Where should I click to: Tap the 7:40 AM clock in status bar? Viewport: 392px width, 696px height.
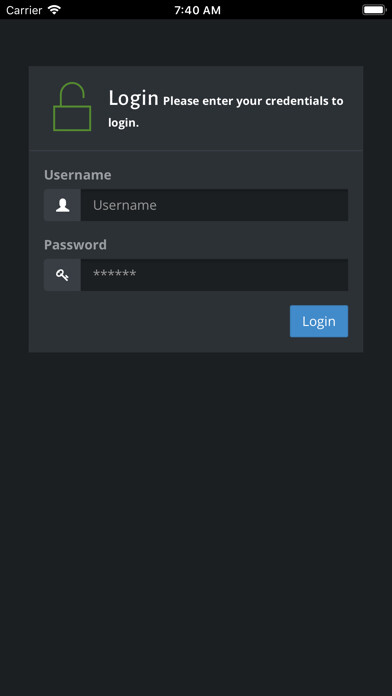coord(197,10)
